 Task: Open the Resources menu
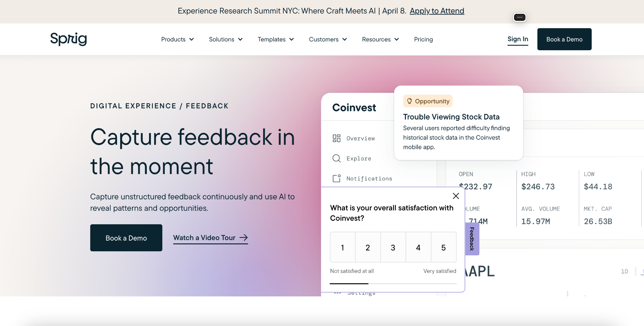click(x=380, y=39)
